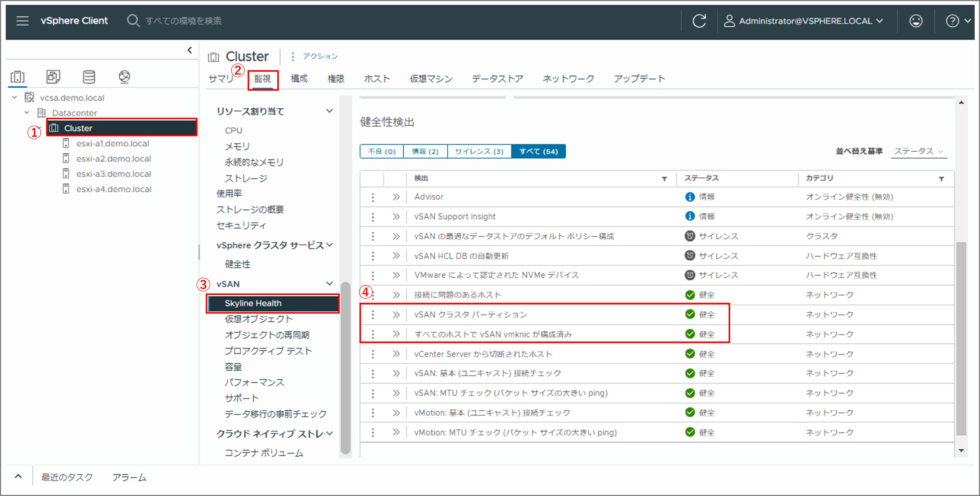Collapse the left navigation pane
980x496 pixels.
(x=189, y=50)
